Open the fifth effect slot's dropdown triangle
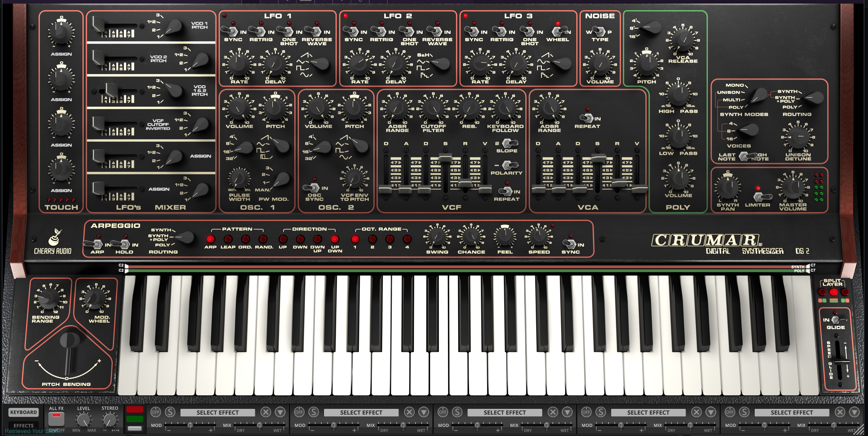This screenshot has width=868, height=436. point(854,412)
